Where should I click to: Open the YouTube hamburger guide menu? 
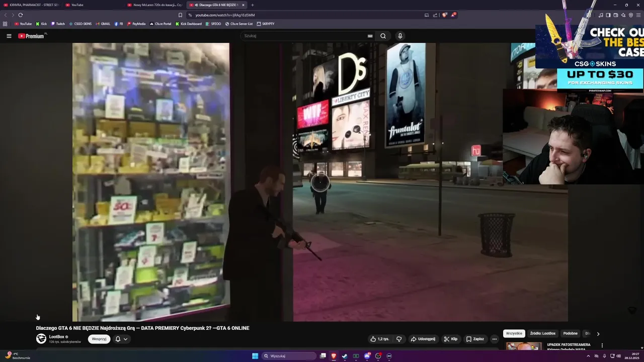pyautogui.click(x=9, y=36)
